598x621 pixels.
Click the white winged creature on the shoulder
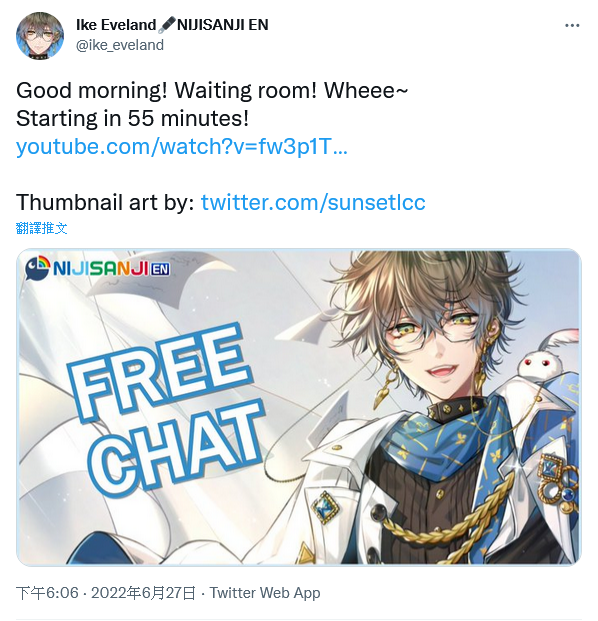(x=547, y=356)
